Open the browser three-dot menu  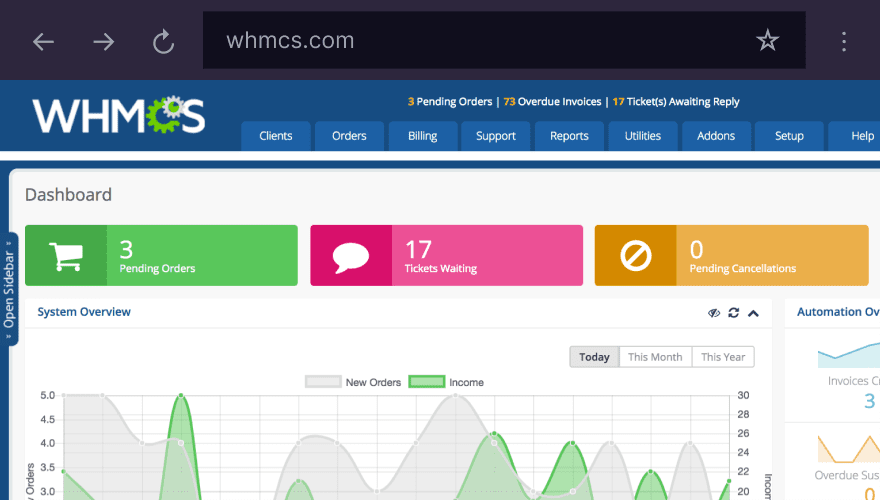click(844, 42)
